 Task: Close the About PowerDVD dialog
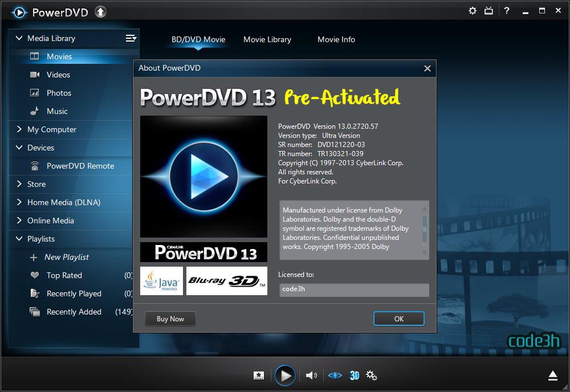(427, 68)
